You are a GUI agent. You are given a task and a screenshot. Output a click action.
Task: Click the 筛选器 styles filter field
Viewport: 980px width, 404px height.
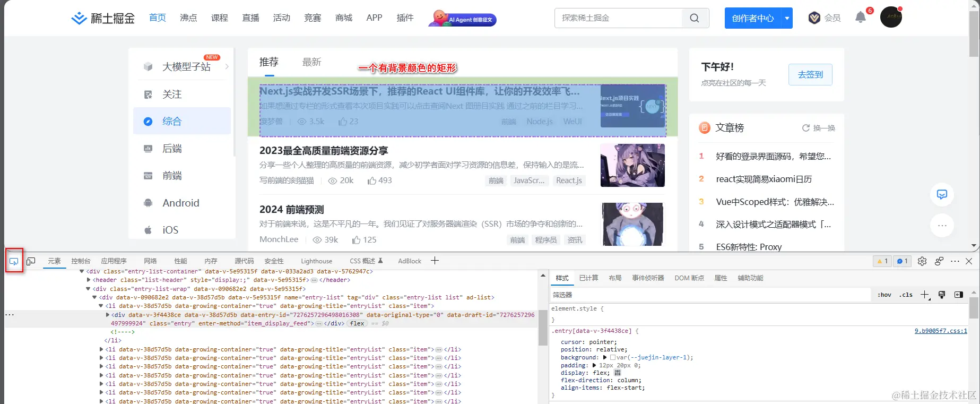pos(711,295)
